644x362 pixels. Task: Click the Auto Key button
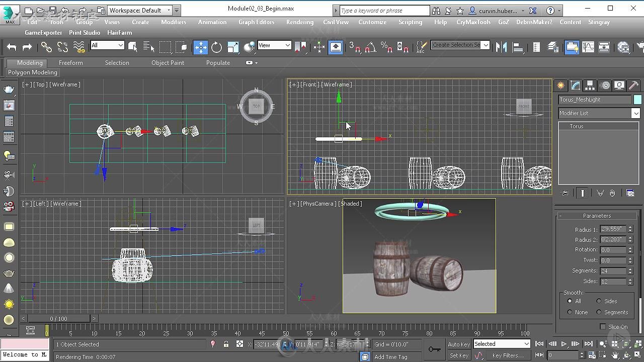coord(459,344)
